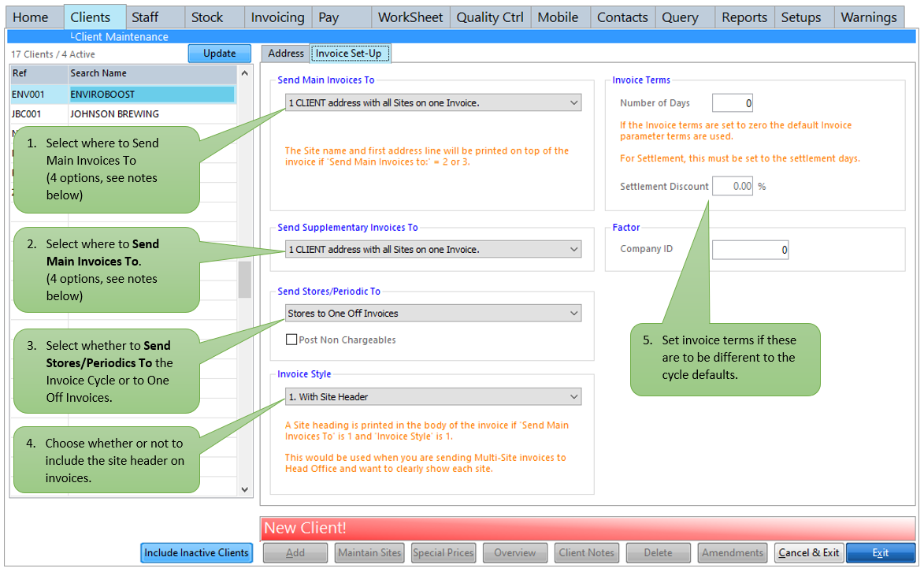924x572 pixels.
Task: Click Cancel & Exit
Action: click(808, 552)
